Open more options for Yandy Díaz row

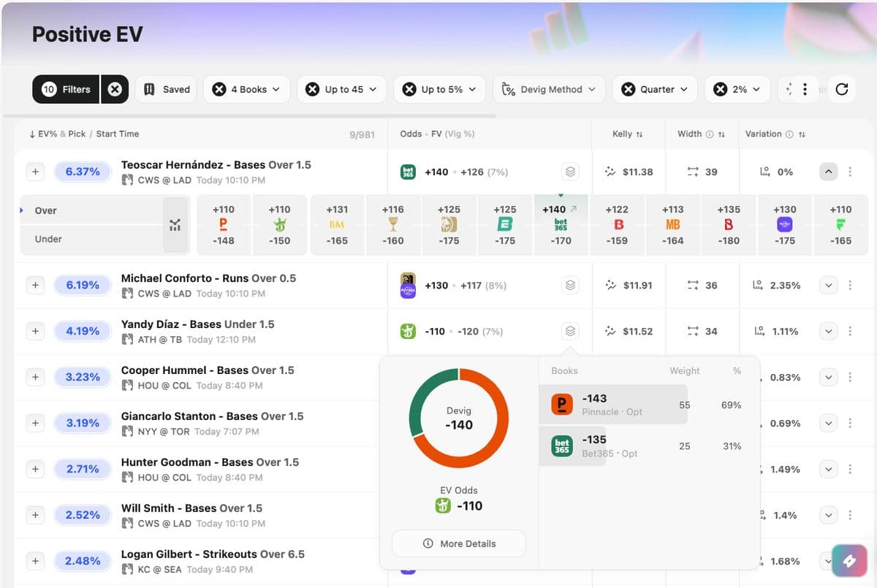point(850,331)
